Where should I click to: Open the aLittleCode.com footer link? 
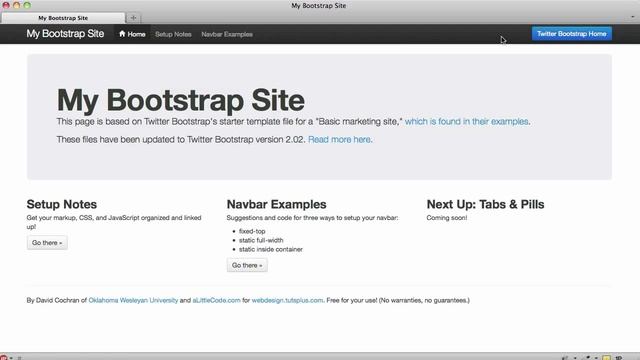[x=216, y=300]
